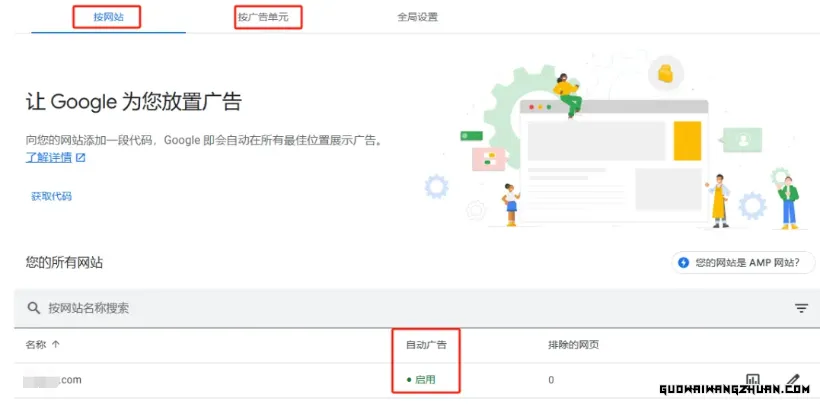
Task: Click the 您的网站是 AMP 网站? button
Action: 743,262
